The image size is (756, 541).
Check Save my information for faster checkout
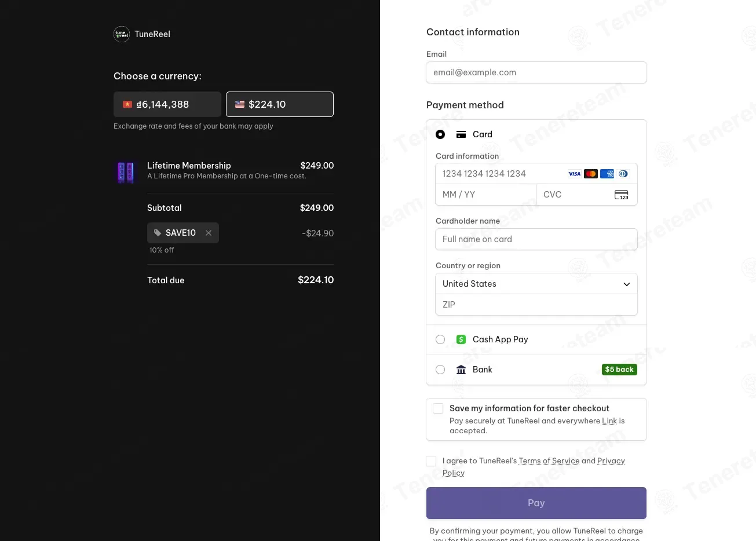(438, 408)
